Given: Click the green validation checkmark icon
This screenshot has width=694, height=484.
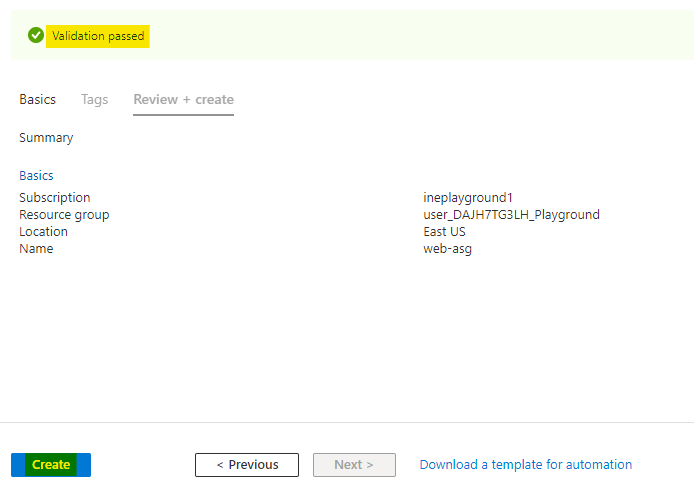Looking at the screenshot, I should 36,36.
